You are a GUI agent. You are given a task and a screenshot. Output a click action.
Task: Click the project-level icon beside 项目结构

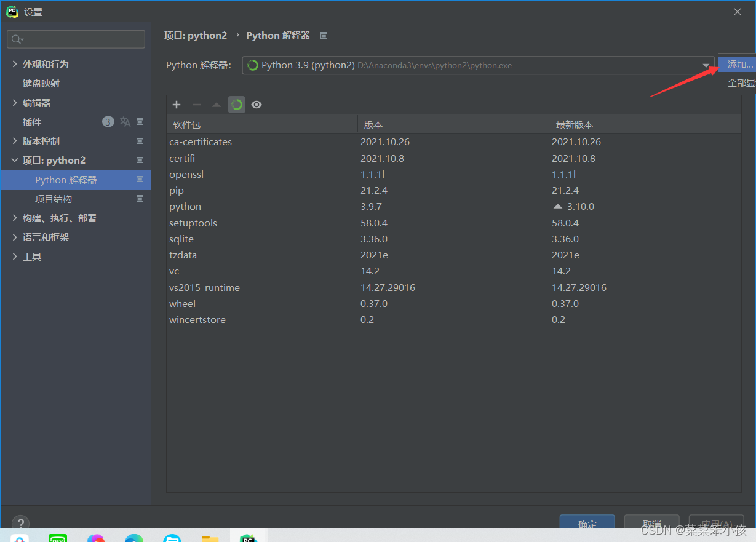(x=140, y=199)
